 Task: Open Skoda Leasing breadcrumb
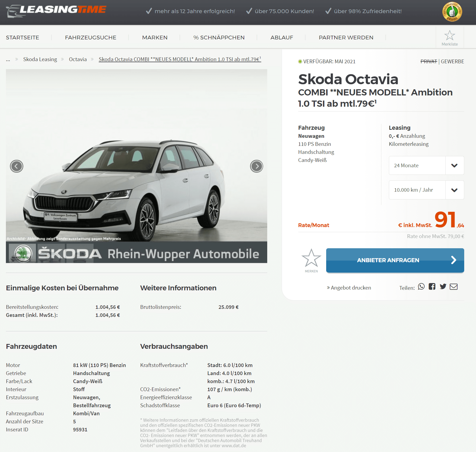[40, 59]
